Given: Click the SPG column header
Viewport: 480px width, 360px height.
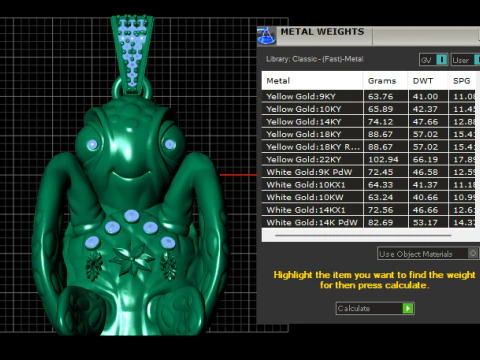Looking at the screenshot, I should 462,81.
